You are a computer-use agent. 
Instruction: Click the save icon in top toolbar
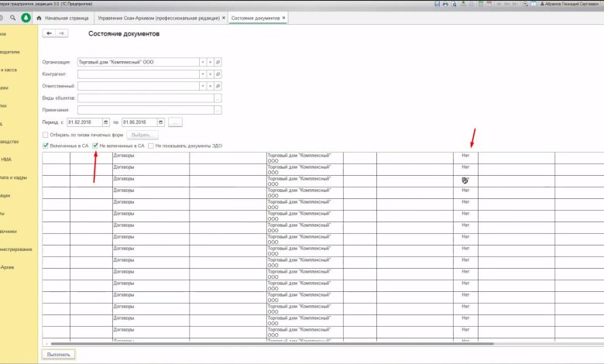[438, 4]
